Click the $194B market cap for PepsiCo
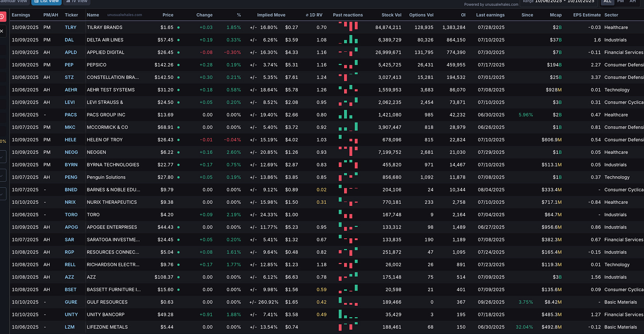The width and height of the screenshot is (644, 334). [554, 65]
